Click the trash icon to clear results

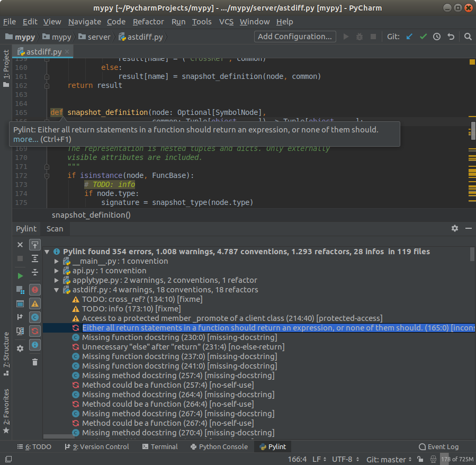point(35,362)
